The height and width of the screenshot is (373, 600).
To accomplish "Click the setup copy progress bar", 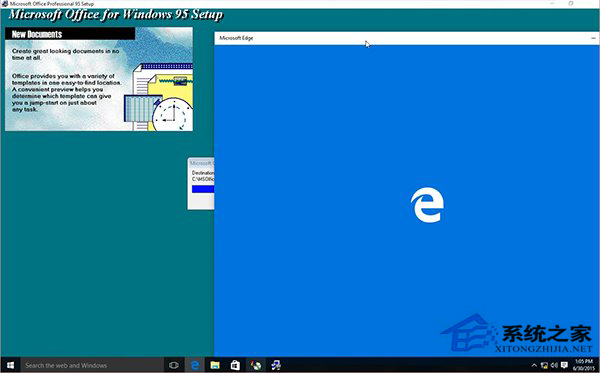I will 203,189.
